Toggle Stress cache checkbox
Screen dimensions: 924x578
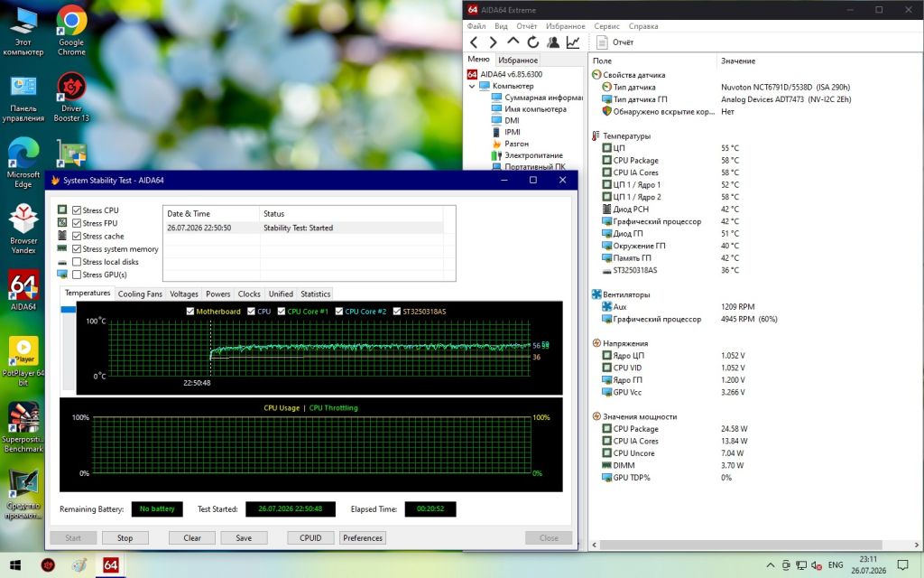point(77,236)
